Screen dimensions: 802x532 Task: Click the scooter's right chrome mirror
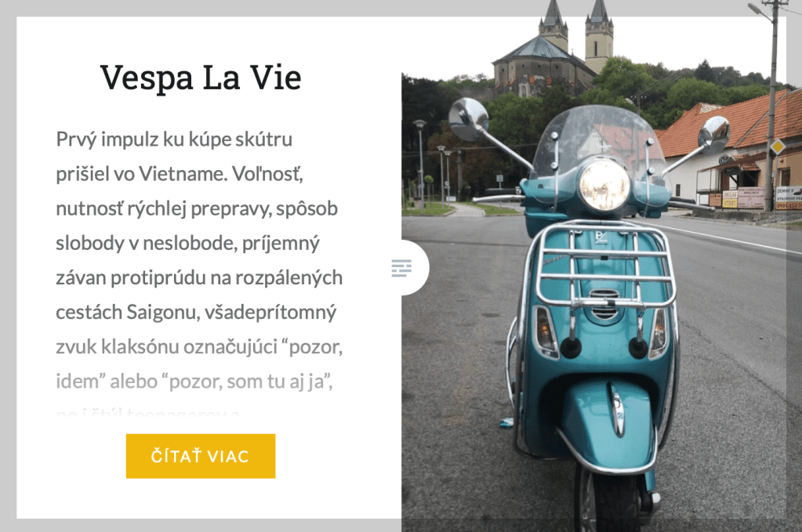click(714, 135)
